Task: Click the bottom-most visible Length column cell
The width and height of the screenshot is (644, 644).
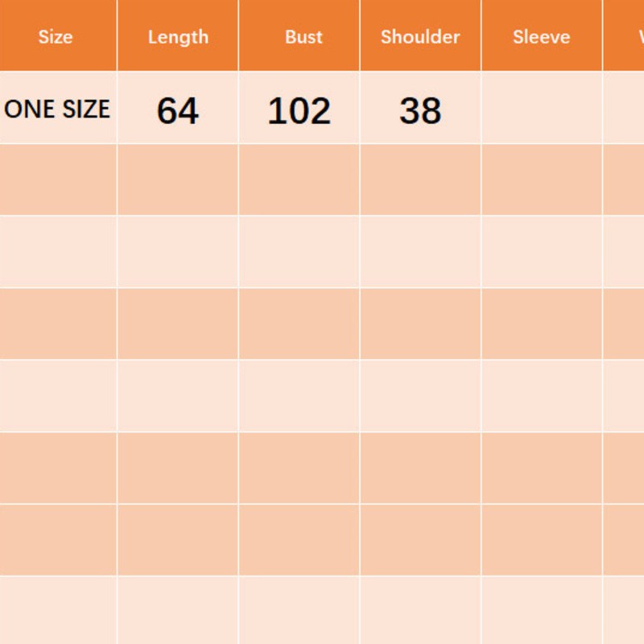Action: tap(178, 610)
